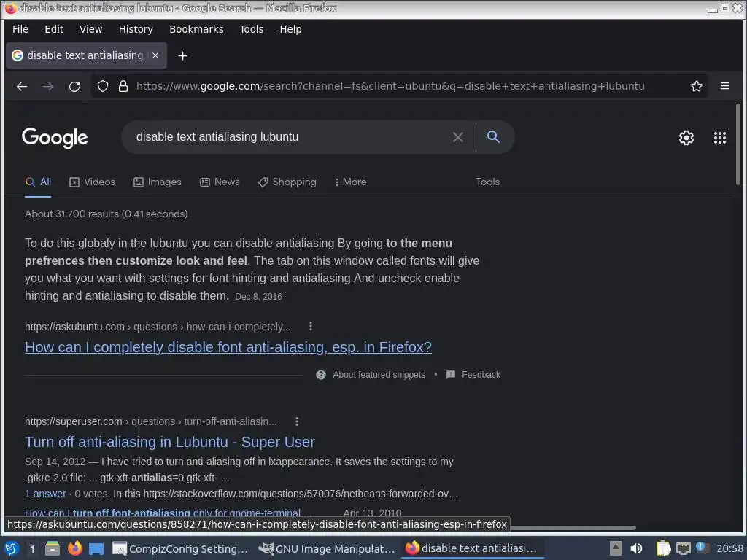Screen dimensions: 747x560
Task: Click the update notifier tray icon
Action: [x=701, y=547]
